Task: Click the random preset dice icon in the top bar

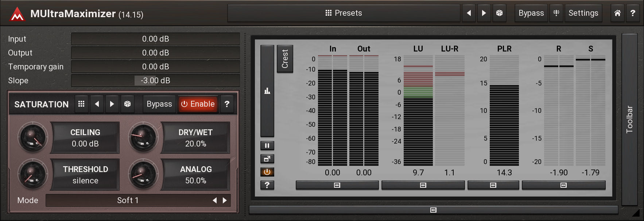Action: 499,13
